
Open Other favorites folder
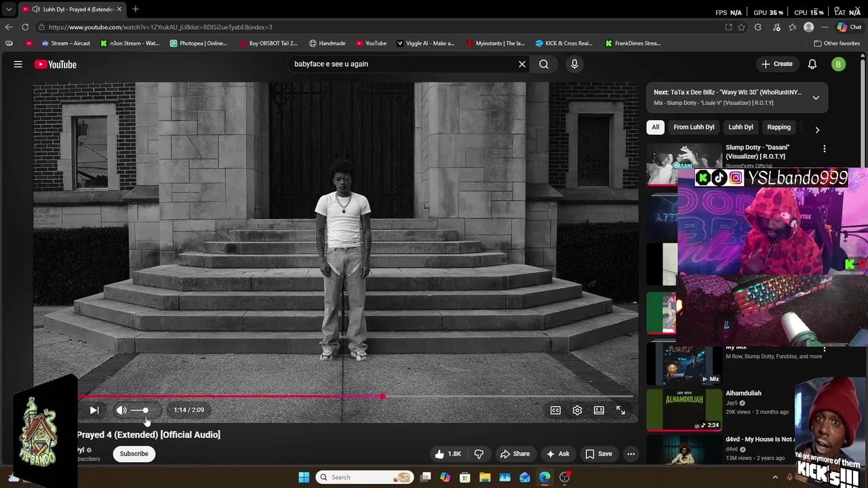pyautogui.click(x=837, y=43)
